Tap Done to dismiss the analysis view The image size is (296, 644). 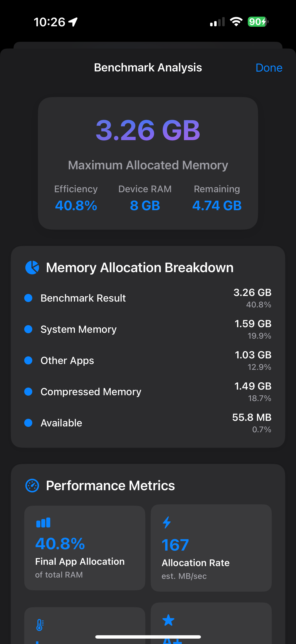tap(269, 68)
